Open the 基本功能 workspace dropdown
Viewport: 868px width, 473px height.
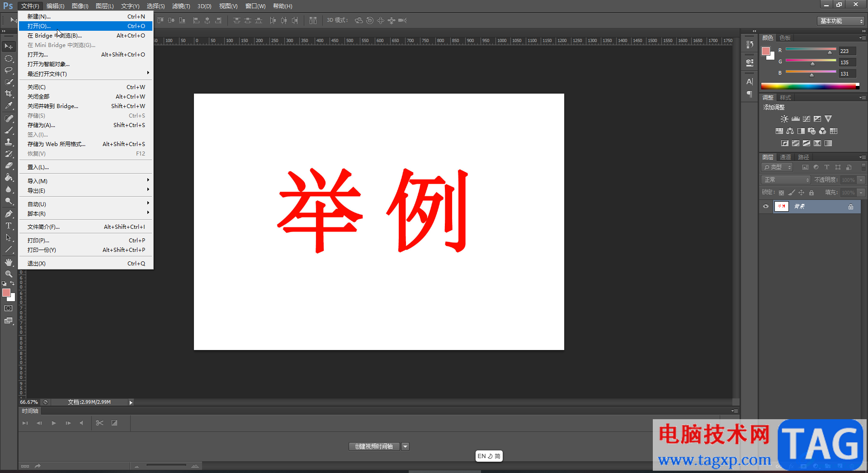(x=841, y=21)
